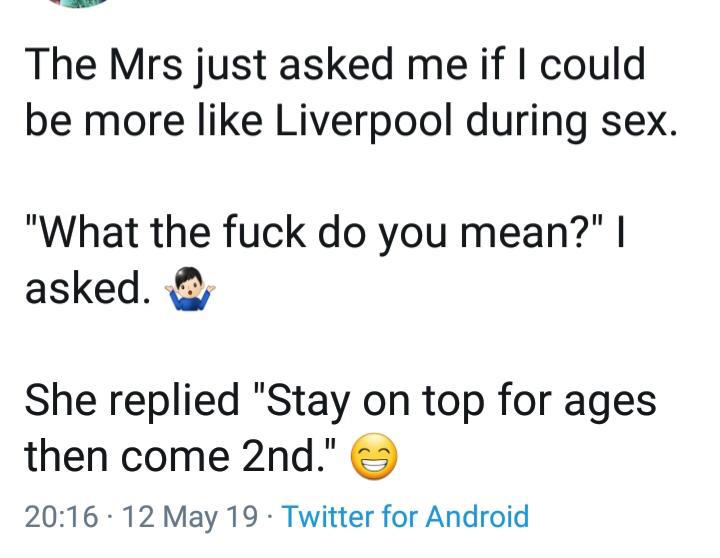Click the phrase "then come 2nd."
The width and height of the screenshot is (720, 558).
click(179, 456)
